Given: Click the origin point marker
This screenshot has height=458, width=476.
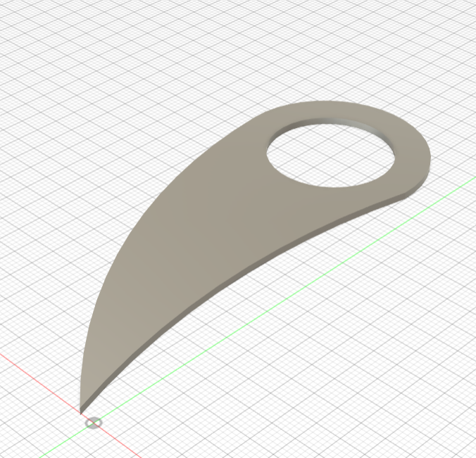Looking at the screenshot, I should tap(93, 423).
